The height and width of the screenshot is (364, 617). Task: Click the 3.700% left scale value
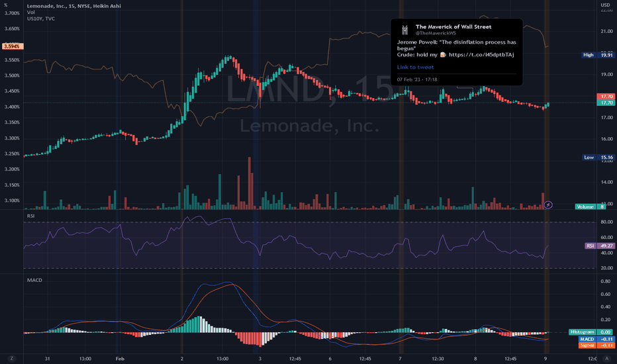pyautogui.click(x=12, y=13)
